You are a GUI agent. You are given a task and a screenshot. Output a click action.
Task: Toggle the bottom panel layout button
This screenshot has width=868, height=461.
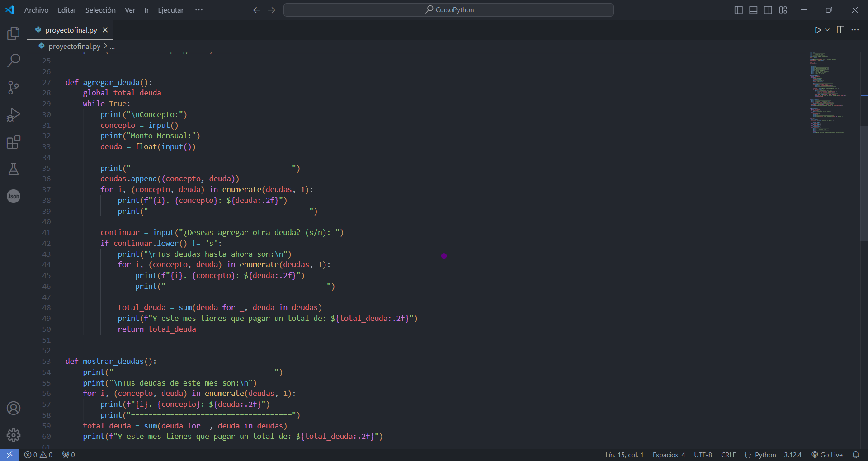pyautogui.click(x=753, y=10)
